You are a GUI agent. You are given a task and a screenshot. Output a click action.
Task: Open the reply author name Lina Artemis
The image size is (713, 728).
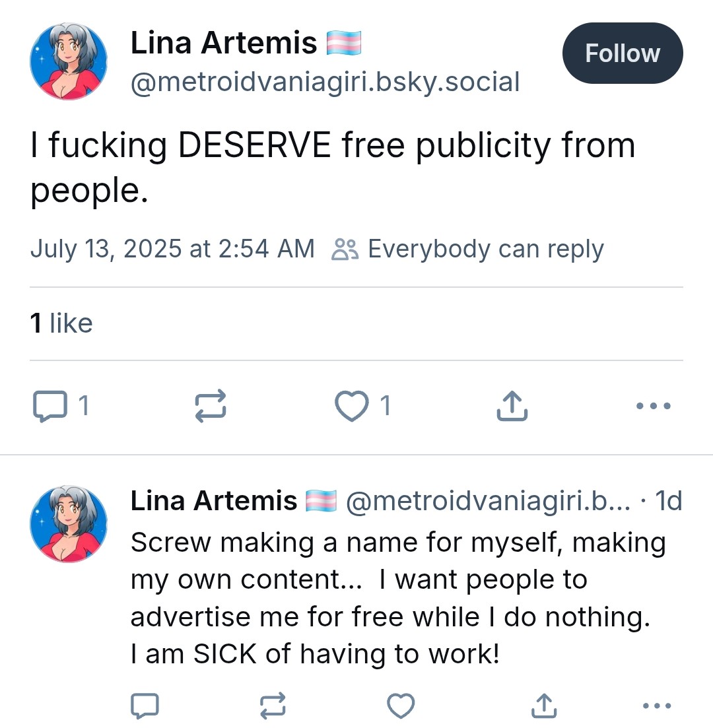coord(213,502)
